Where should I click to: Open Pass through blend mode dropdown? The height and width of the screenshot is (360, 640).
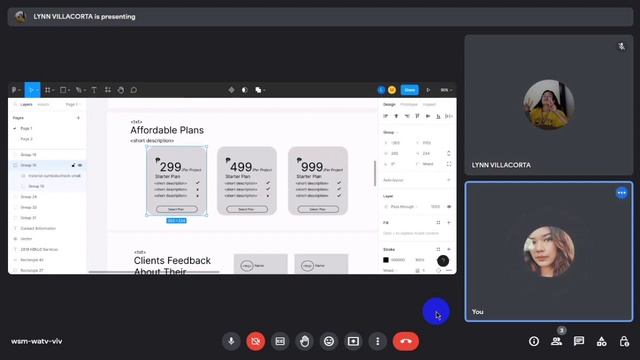pos(402,207)
